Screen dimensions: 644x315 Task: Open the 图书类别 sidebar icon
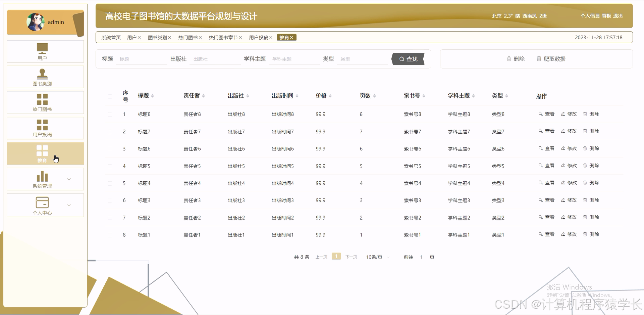click(42, 74)
